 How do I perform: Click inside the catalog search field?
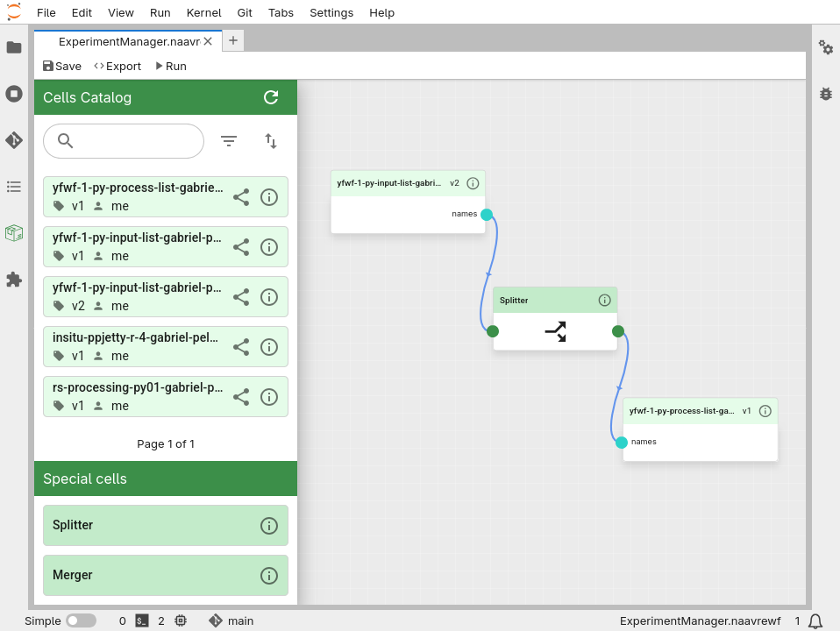123,140
